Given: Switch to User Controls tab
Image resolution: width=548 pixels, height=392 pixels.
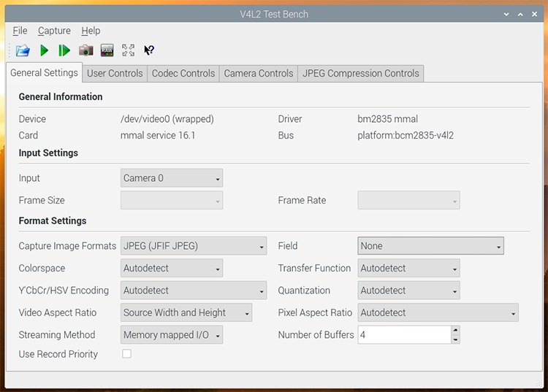Looking at the screenshot, I should 115,73.
